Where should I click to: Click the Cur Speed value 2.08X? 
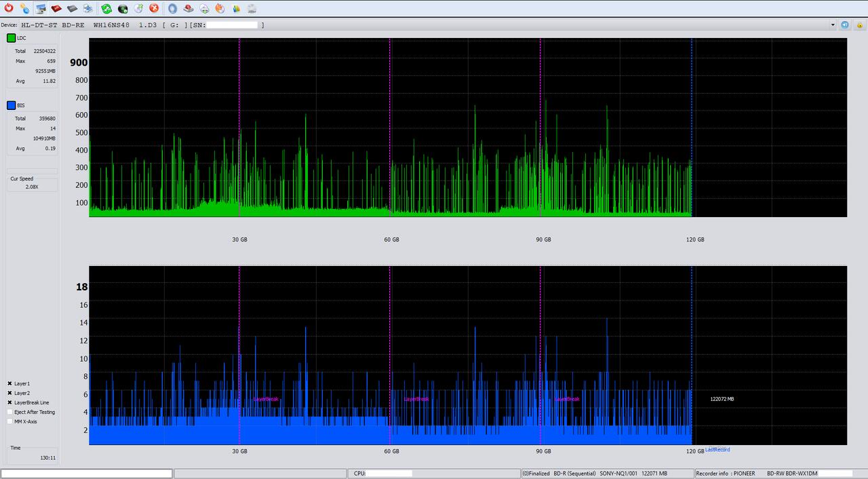(x=32, y=187)
